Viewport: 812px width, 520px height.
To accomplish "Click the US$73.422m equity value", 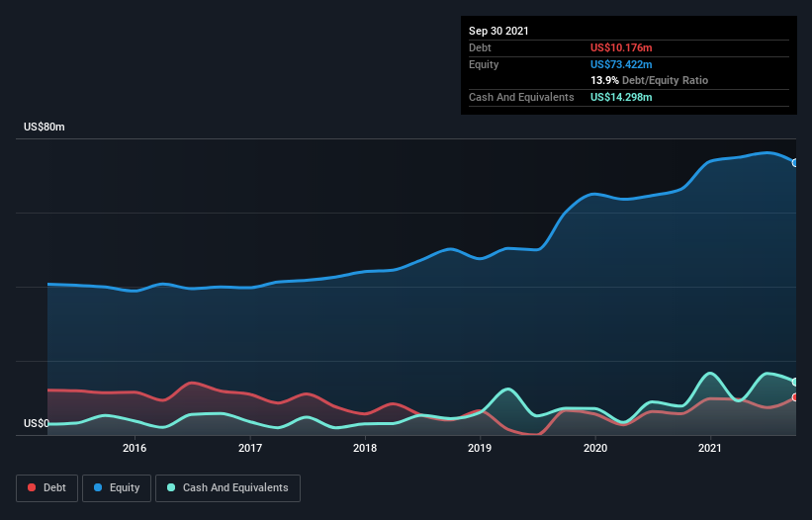I will pyautogui.click(x=621, y=64).
